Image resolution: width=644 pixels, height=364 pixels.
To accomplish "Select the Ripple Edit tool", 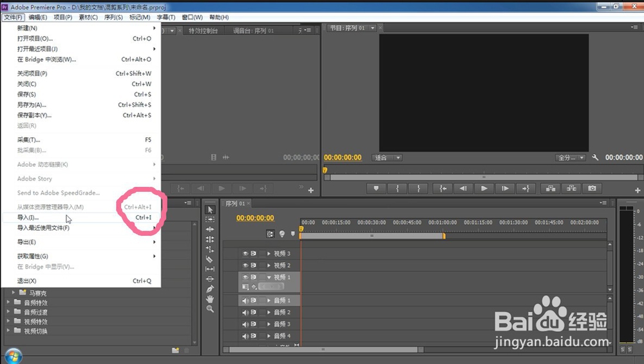I will [210, 229].
